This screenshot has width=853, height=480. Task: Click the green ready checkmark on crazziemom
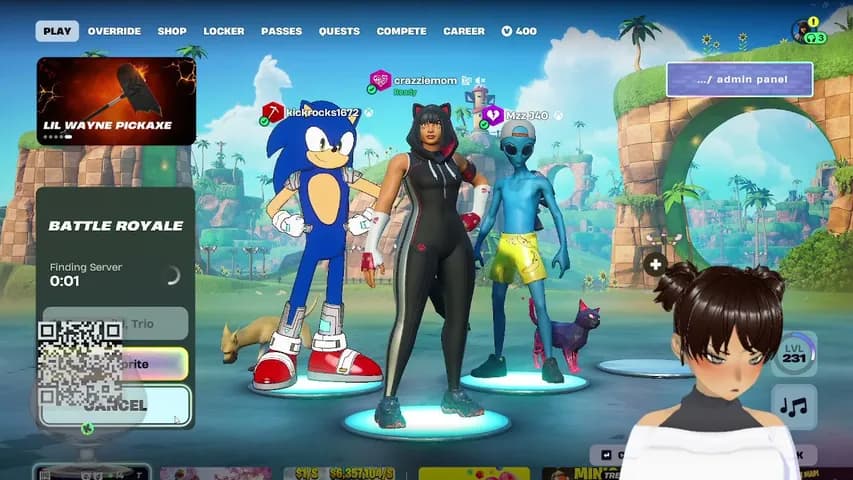coord(372,89)
